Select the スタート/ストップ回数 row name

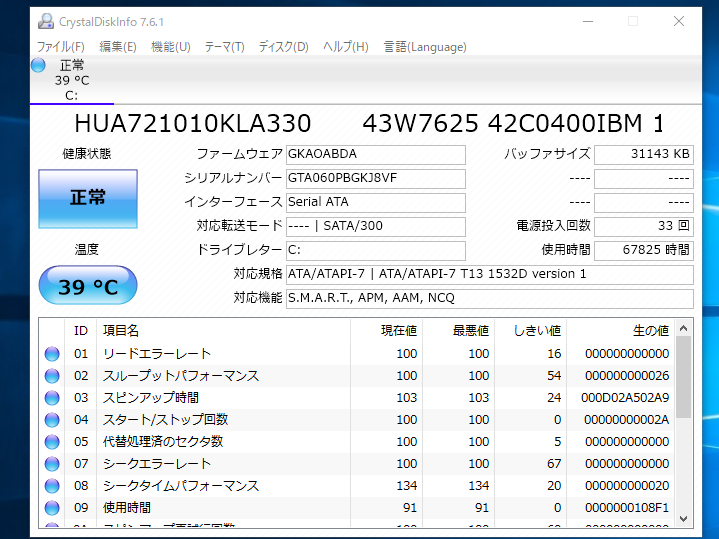(x=165, y=420)
